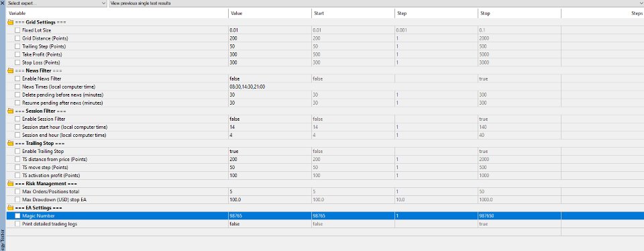This screenshot has width=644, height=251.
Task: Check Max Drawdown (USD) stop EA box
Action: pyautogui.click(x=17, y=199)
